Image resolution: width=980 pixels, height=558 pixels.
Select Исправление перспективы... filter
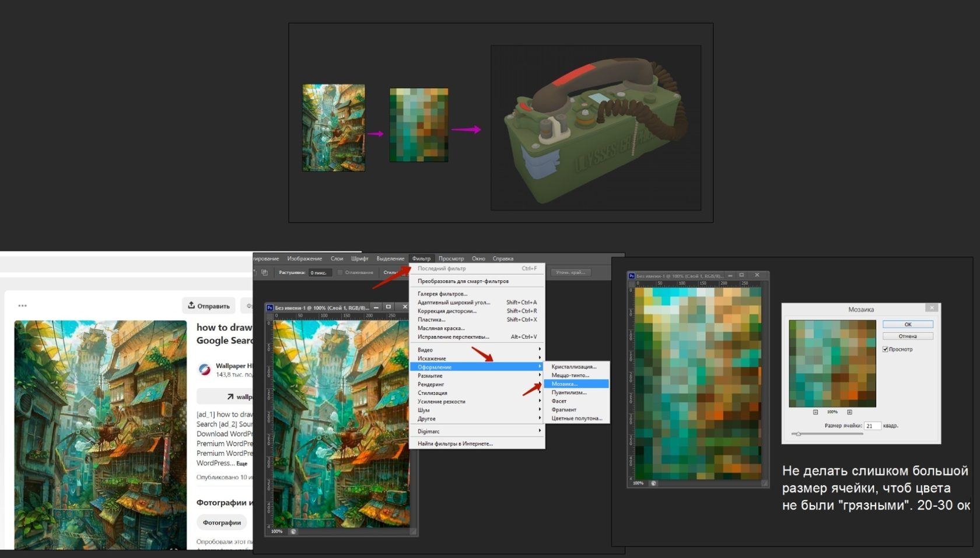[x=477, y=337]
